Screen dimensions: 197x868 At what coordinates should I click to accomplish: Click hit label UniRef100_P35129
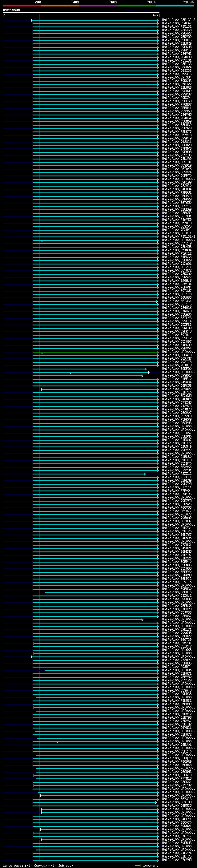tap(177, 680)
